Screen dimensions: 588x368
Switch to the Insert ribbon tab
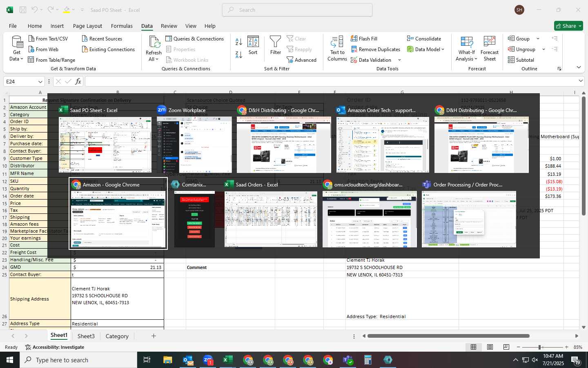tap(57, 26)
